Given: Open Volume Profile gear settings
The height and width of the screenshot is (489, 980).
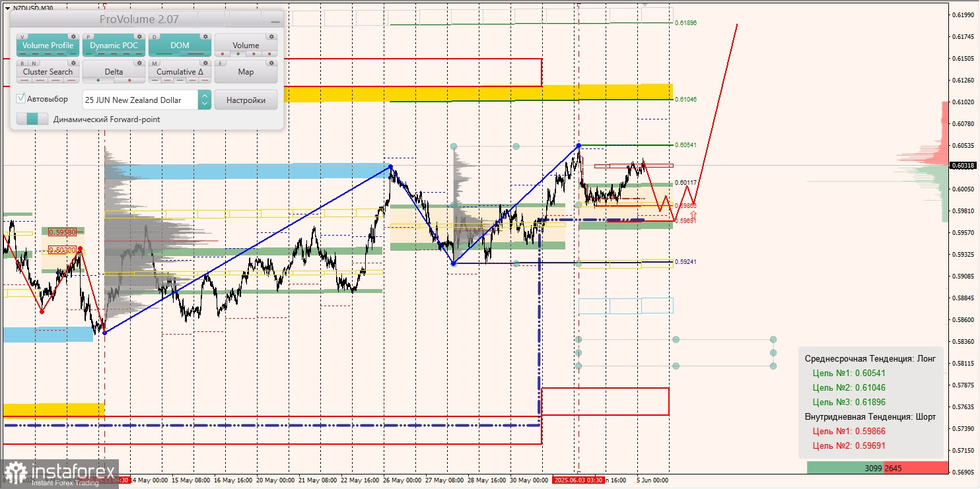Looking at the screenshot, I should [73, 36].
